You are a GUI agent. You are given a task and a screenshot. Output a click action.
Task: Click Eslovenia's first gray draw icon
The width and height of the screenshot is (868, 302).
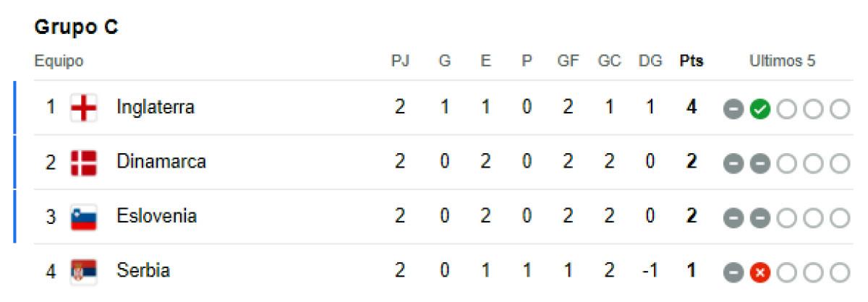pos(732,218)
